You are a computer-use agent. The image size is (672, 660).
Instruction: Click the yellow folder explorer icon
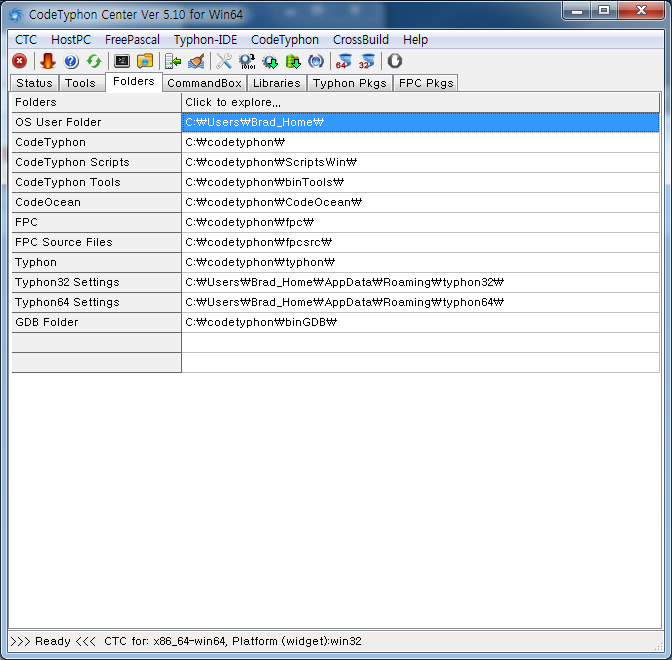(145, 61)
